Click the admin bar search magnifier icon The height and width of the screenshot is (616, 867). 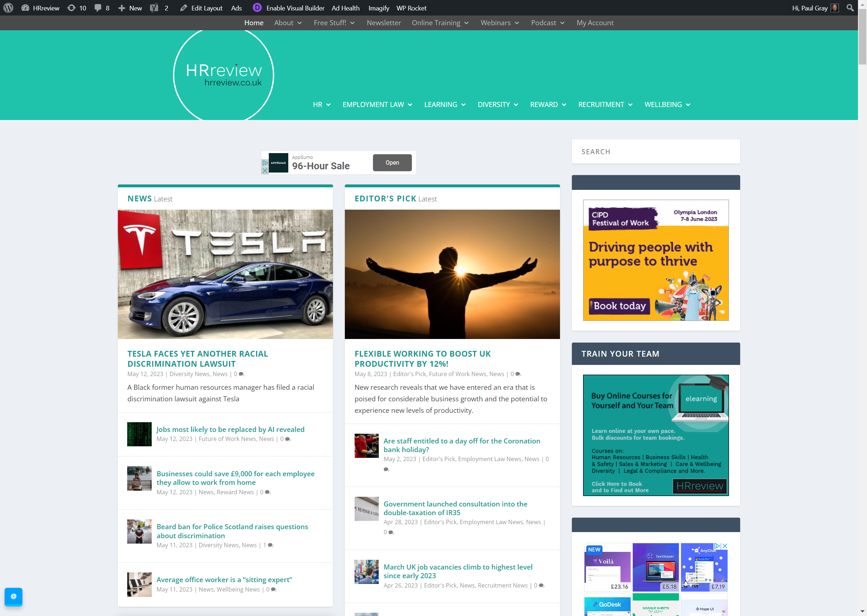850,8
